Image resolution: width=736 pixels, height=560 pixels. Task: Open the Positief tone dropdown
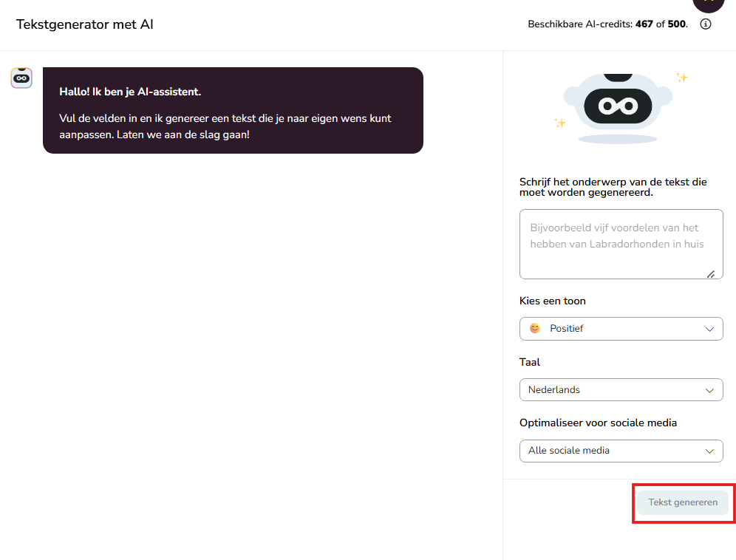click(621, 329)
